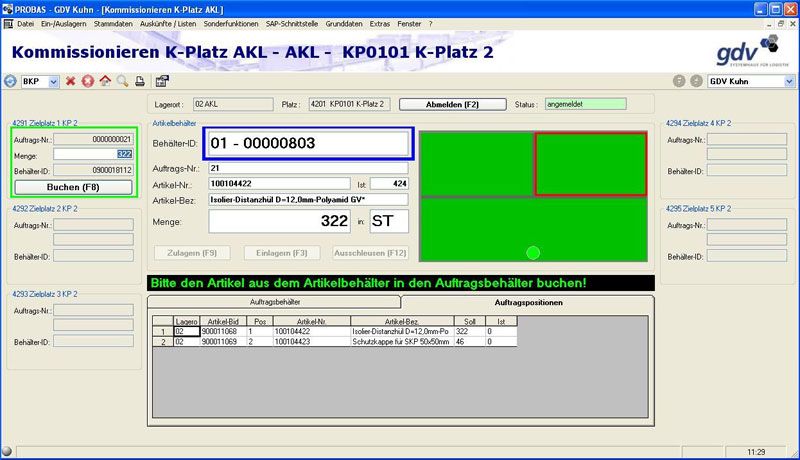Click the Behälter-ID field showing 01 - 00000803

pos(308,143)
